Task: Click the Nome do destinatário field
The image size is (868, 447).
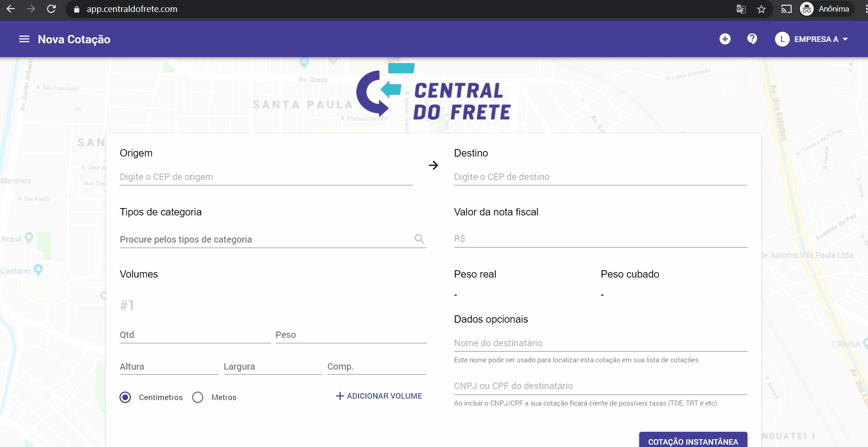Action: pyautogui.click(x=601, y=343)
